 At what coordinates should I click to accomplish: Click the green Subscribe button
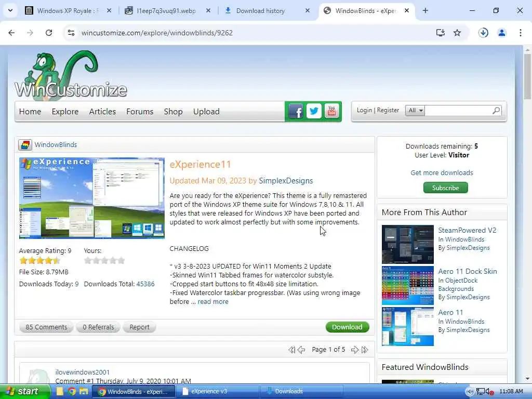click(x=445, y=188)
